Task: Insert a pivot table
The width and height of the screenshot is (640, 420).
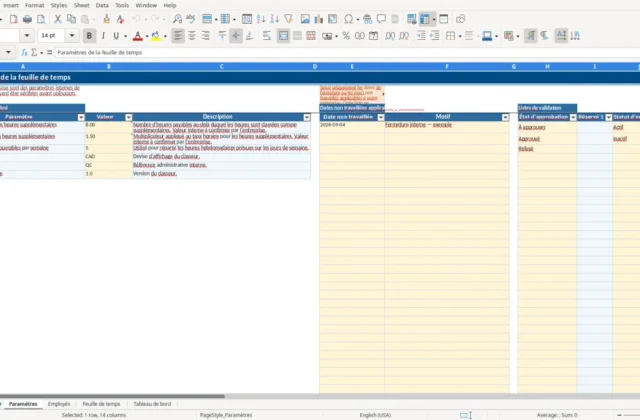Action: click(x=333, y=19)
